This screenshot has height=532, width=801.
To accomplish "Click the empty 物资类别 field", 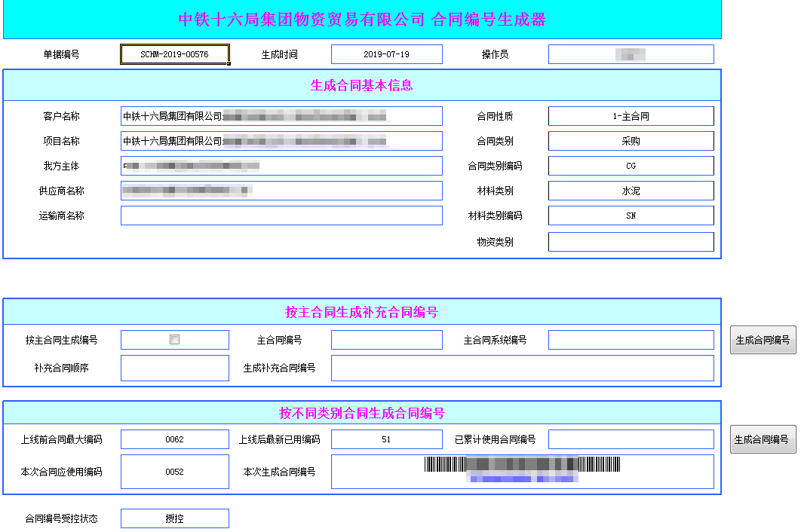I will tap(631, 242).
